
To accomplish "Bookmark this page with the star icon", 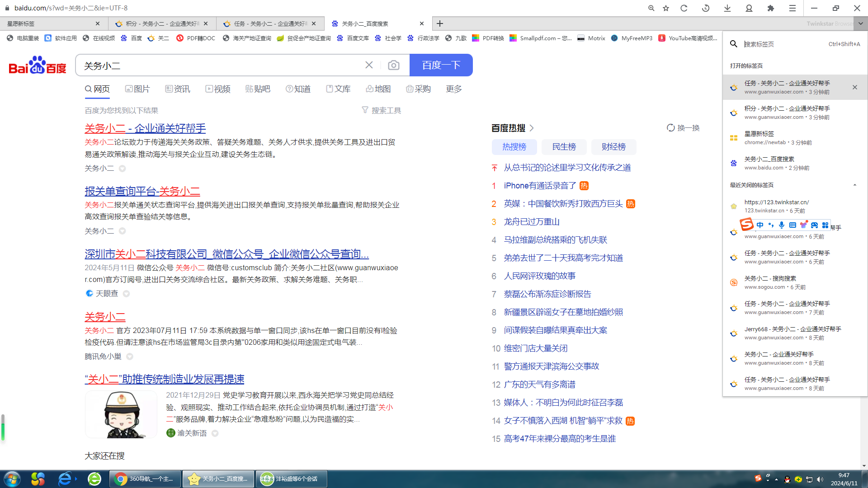I will pos(666,8).
